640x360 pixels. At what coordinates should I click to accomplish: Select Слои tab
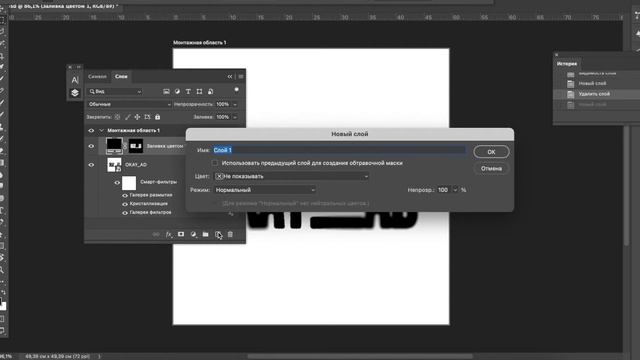click(121, 76)
